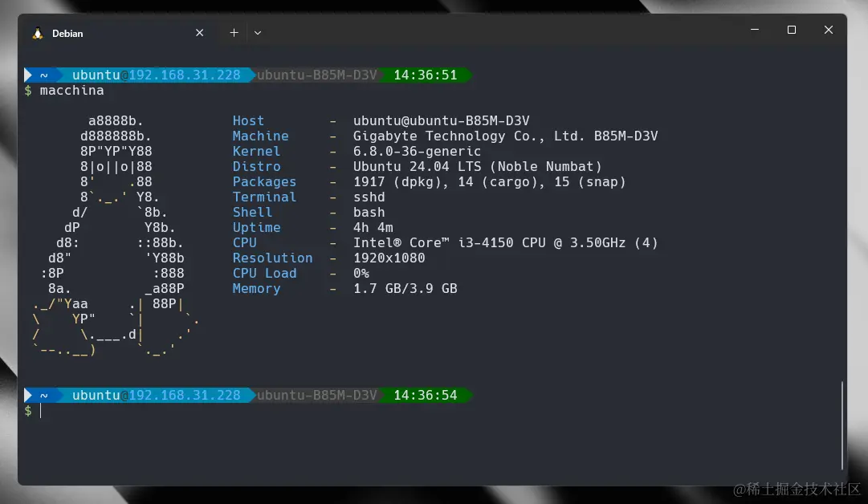Image resolution: width=868 pixels, height=504 pixels.
Task: Click the '14:36:51' timestamp in first prompt
Action: (425, 75)
